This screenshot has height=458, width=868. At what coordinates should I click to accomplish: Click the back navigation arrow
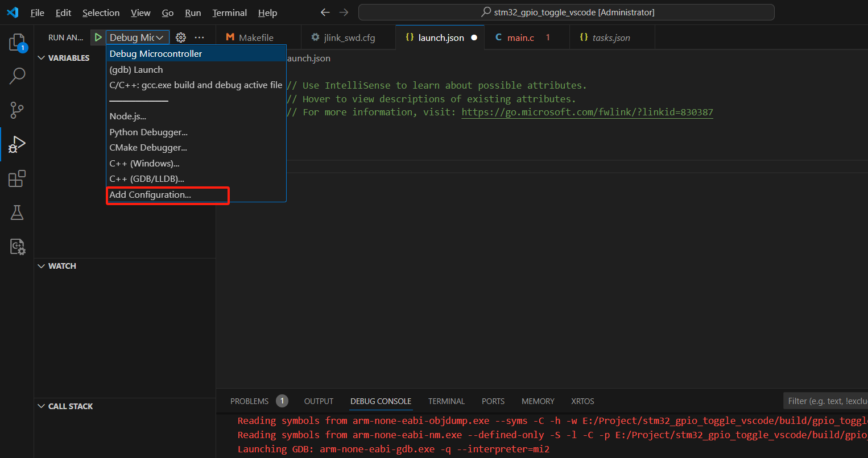point(325,12)
